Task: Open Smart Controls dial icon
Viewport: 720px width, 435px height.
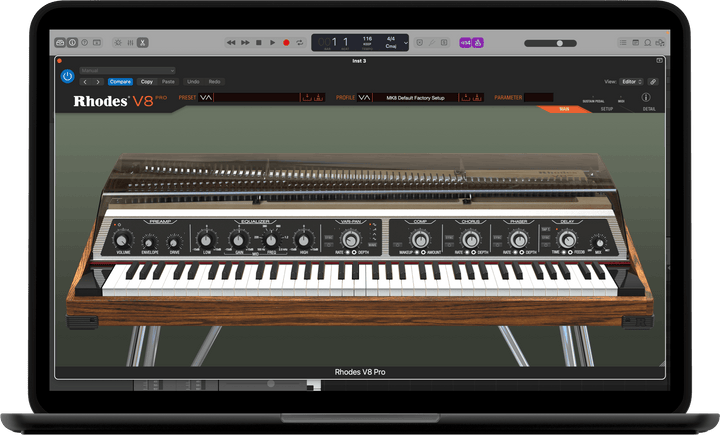Action: pos(118,43)
